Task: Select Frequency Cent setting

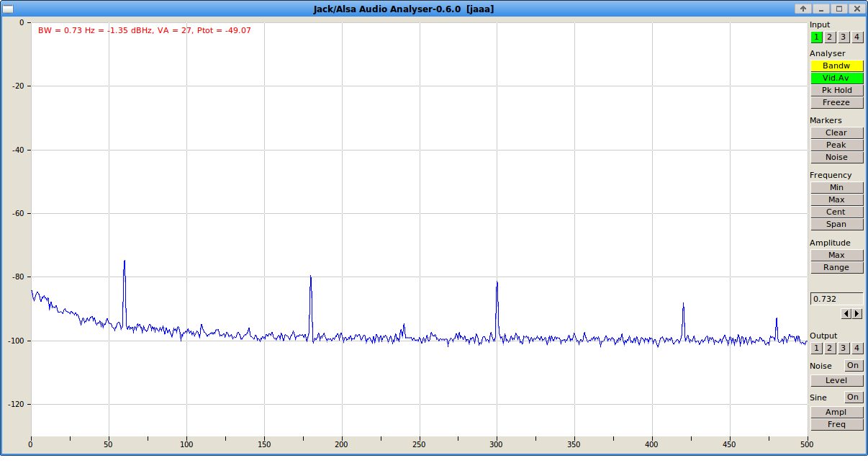Action: (837, 212)
